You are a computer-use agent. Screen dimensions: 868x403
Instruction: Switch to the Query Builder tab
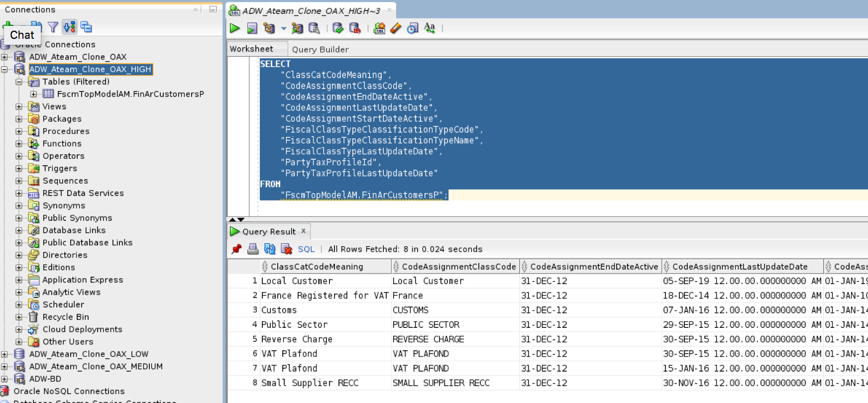[320, 49]
